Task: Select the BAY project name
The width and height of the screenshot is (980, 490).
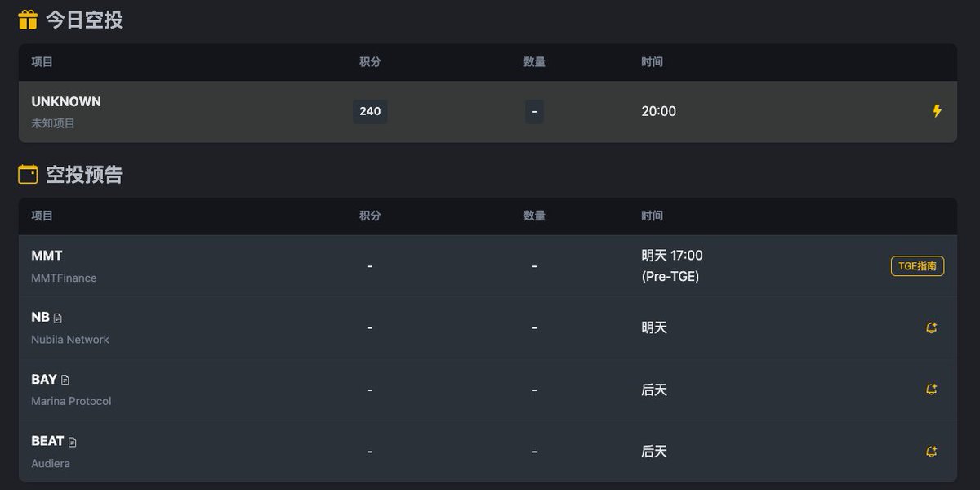Action: [x=44, y=379]
